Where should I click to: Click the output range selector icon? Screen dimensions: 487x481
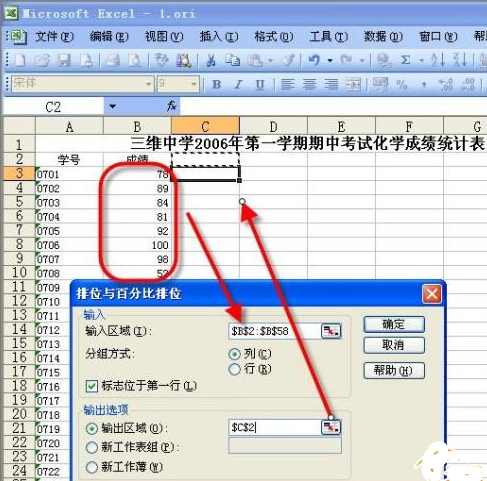(x=331, y=427)
